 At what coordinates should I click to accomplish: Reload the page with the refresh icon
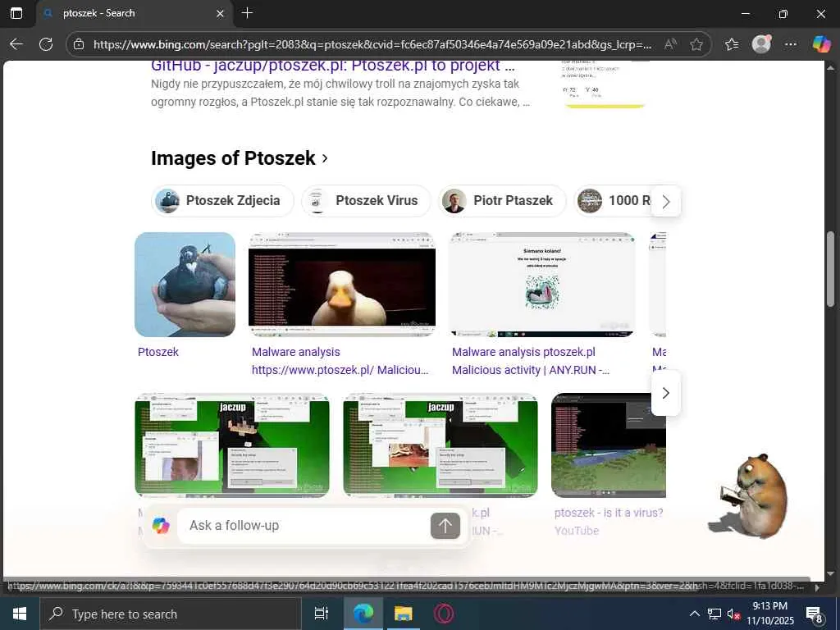[46, 44]
